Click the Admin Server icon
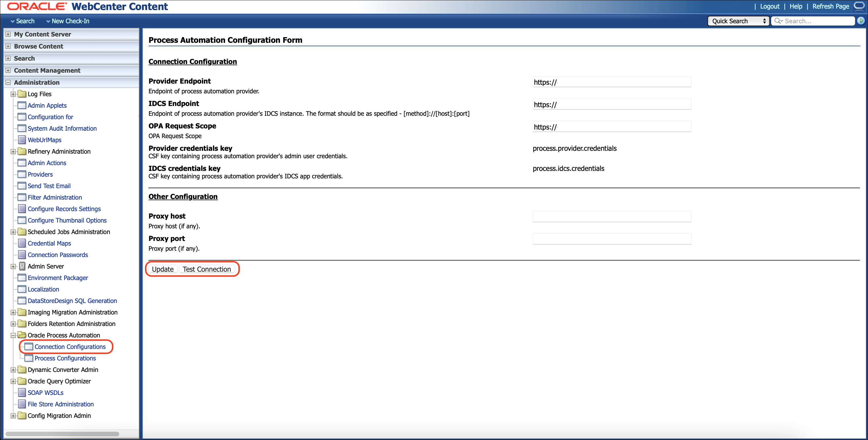 [22, 266]
